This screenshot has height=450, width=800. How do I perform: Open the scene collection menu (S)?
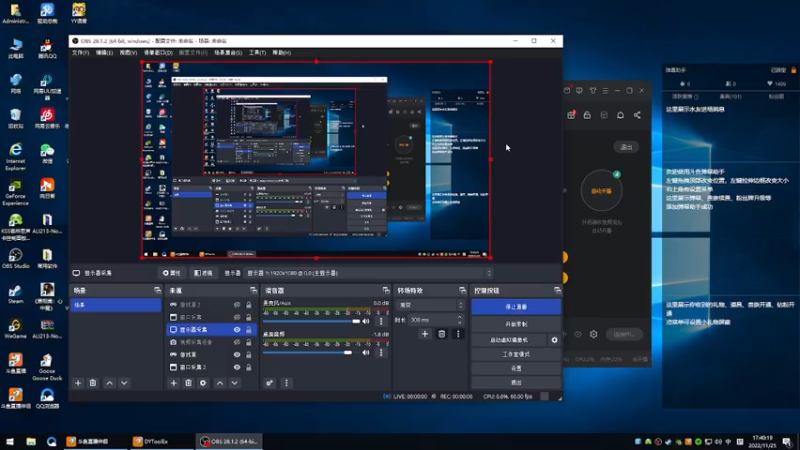click(228, 53)
